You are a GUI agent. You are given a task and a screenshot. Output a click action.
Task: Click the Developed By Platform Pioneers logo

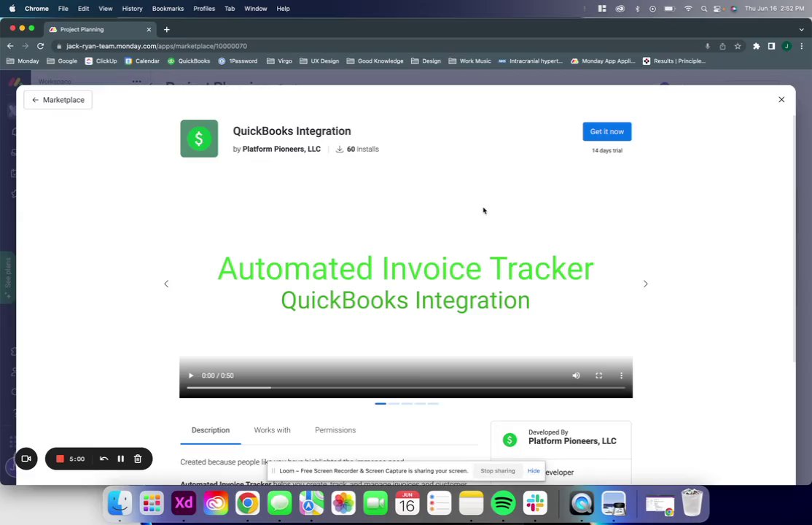510,440
